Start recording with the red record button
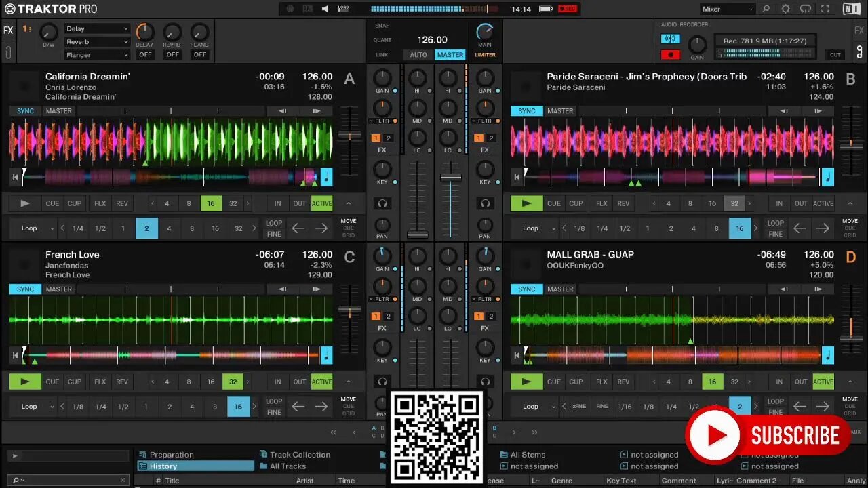868x488 pixels. (x=671, y=54)
